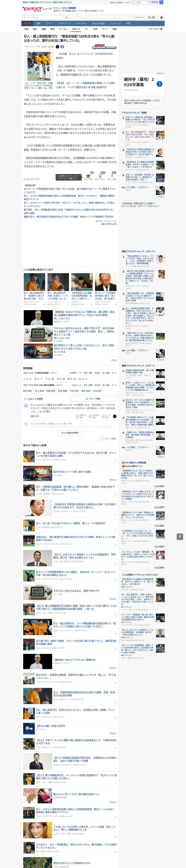This screenshot has width=186, height=868.
Task: Click the ウェブ検索 input field
Action: pos(139,2)
